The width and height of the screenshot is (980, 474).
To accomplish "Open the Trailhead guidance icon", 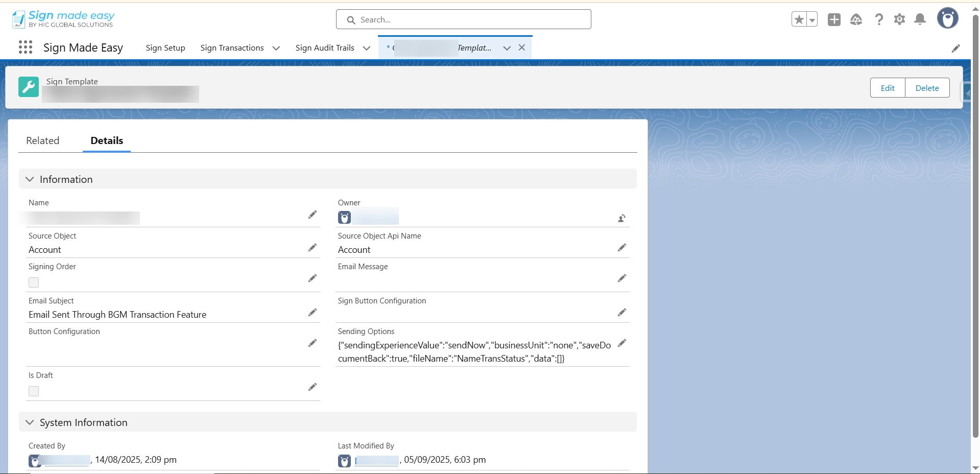I will coord(856,19).
